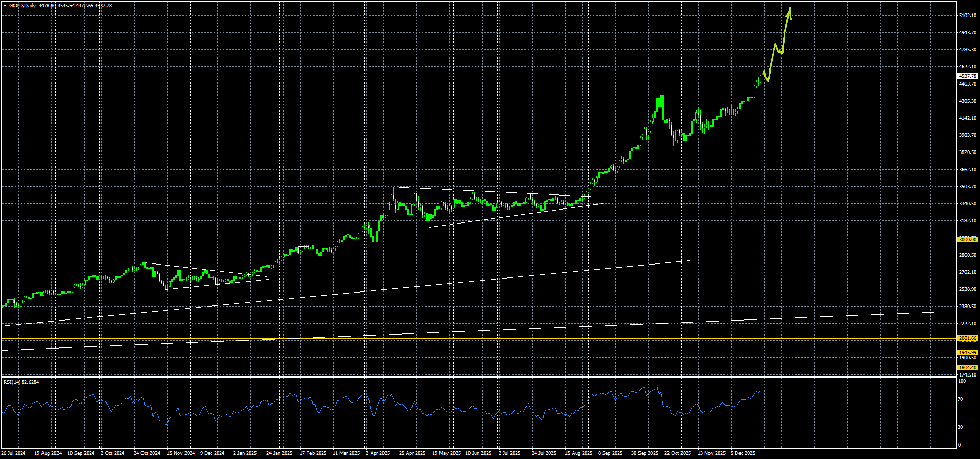Click the 2 Jul 2025 date label
The width and height of the screenshot is (980, 459).
click(x=509, y=453)
